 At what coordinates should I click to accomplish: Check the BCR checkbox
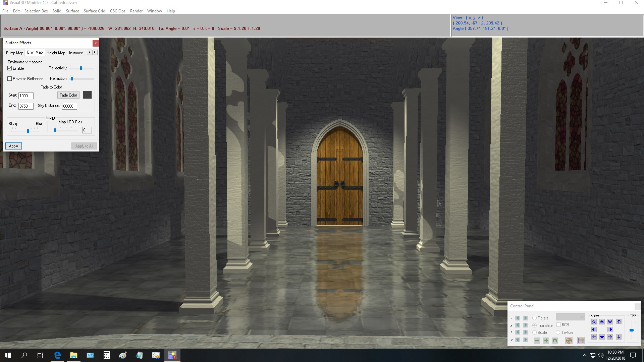558,325
